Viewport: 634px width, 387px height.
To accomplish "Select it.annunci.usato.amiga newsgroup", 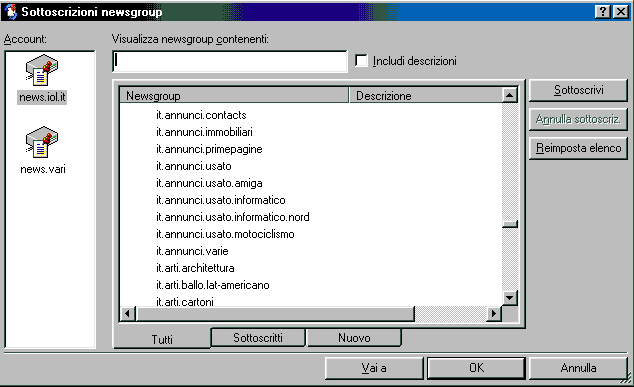I will click(209, 183).
